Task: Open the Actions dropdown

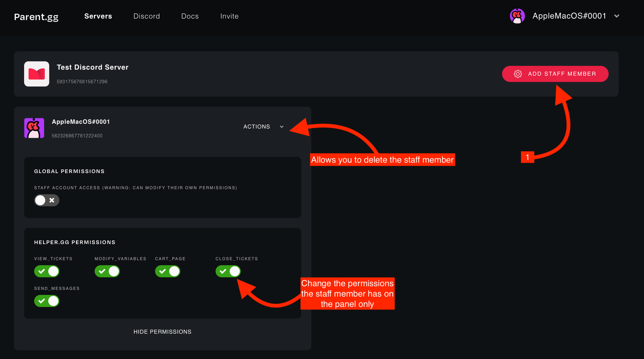Action: coord(263,127)
